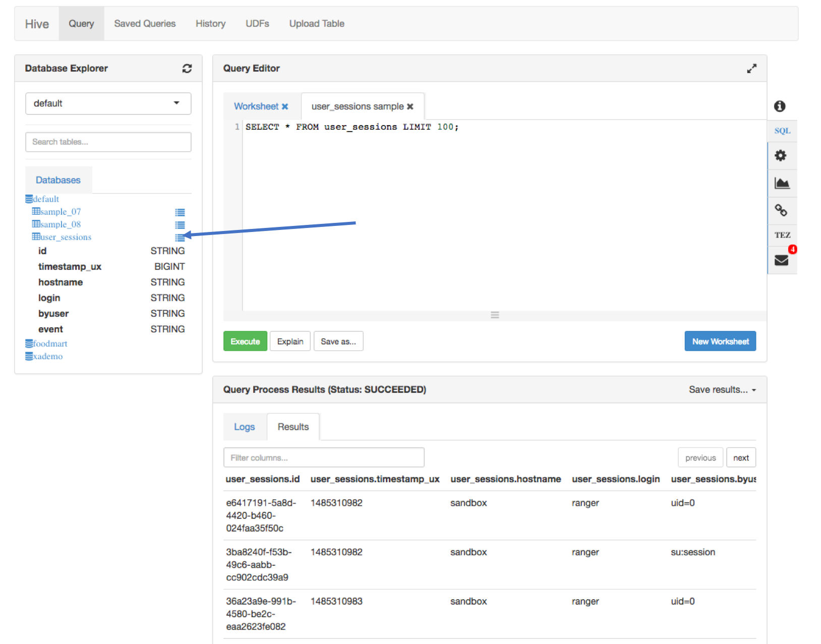Open the Save results dropdown
Screen dimensions: 821x644
click(722, 389)
